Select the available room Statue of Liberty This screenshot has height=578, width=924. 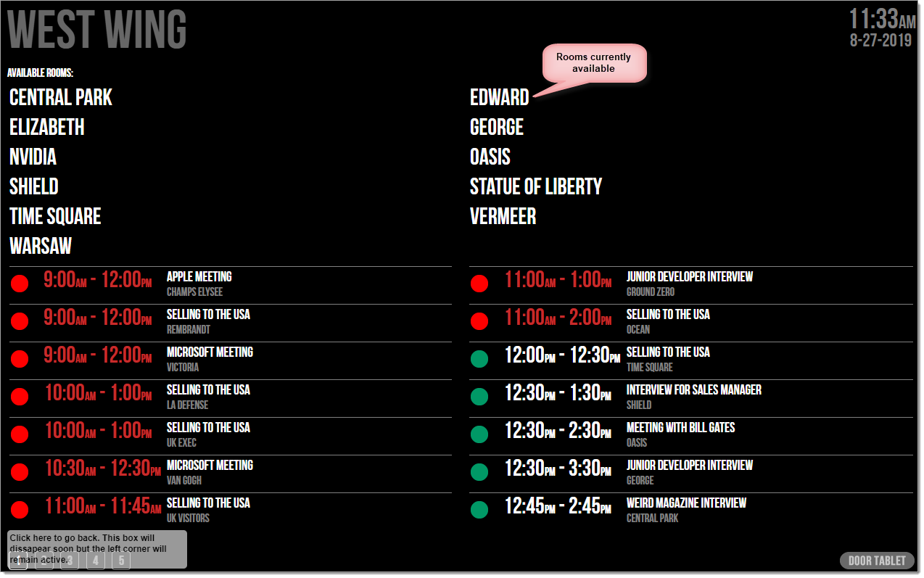(536, 187)
